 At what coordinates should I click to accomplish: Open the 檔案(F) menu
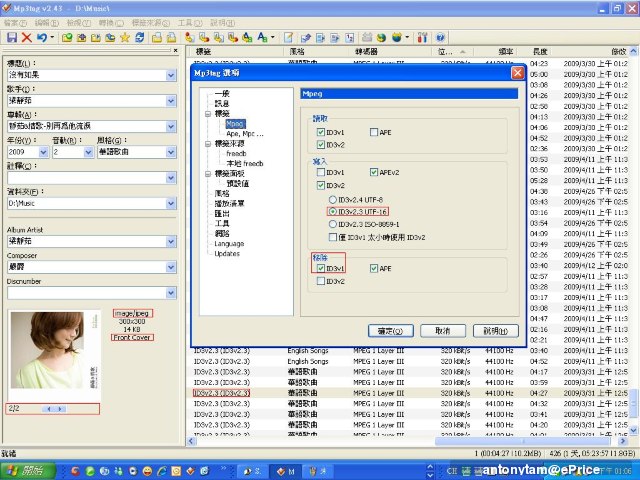click(x=15, y=23)
